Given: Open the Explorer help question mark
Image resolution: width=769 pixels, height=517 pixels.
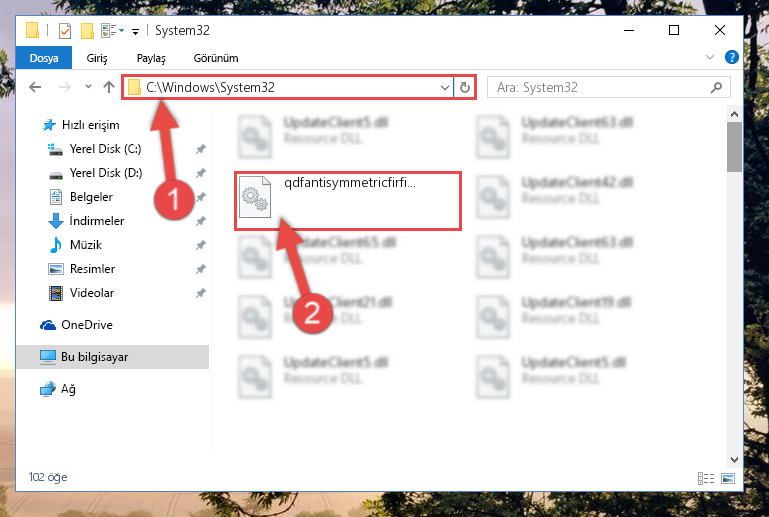Looking at the screenshot, I should (731, 57).
